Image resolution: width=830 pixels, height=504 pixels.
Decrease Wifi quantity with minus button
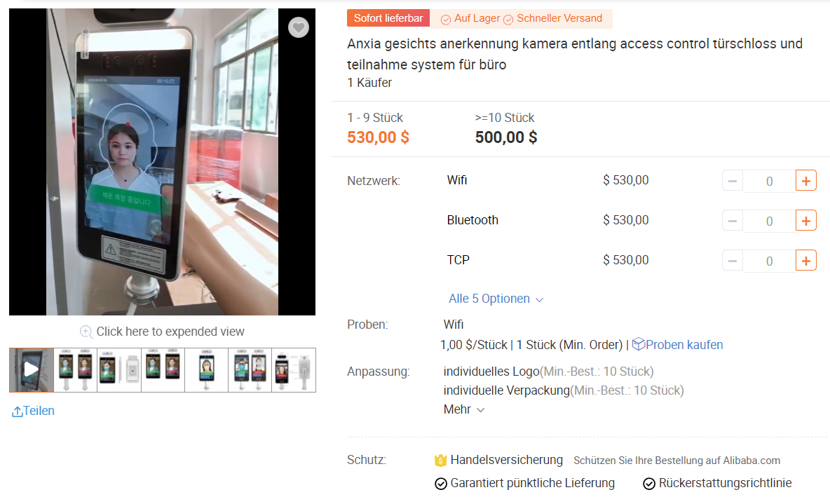[x=733, y=181]
